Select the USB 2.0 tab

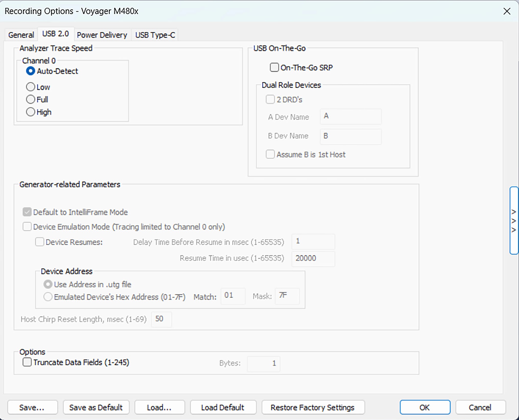point(56,34)
